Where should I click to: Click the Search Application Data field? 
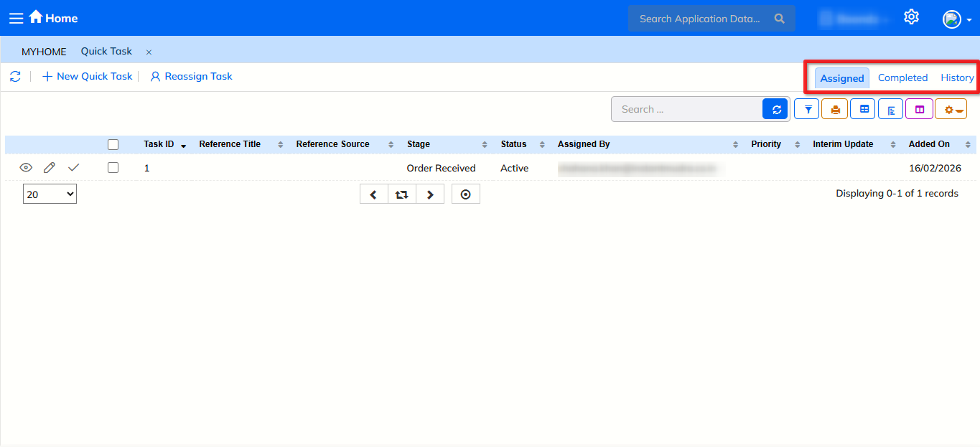tap(699, 19)
